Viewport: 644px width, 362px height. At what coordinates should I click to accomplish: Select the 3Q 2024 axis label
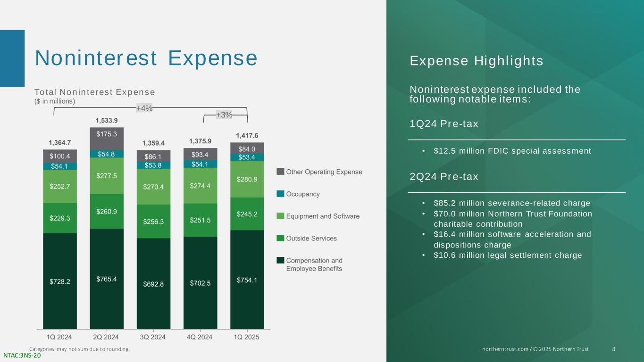[153, 337]
